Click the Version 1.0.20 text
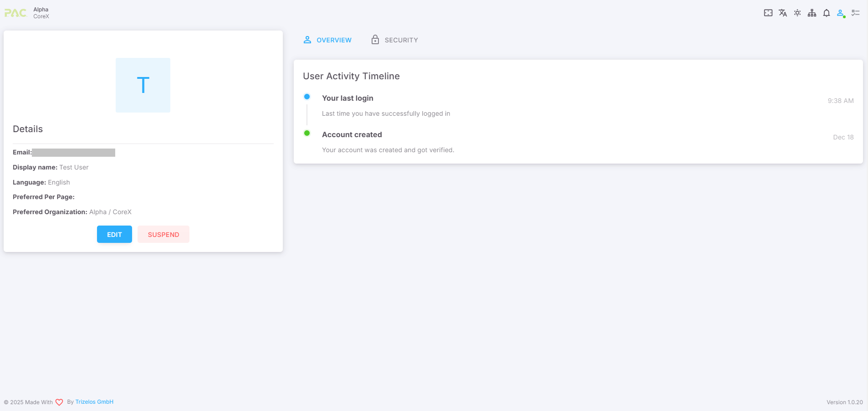Viewport: 868px width, 411px height. [x=844, y=402]
